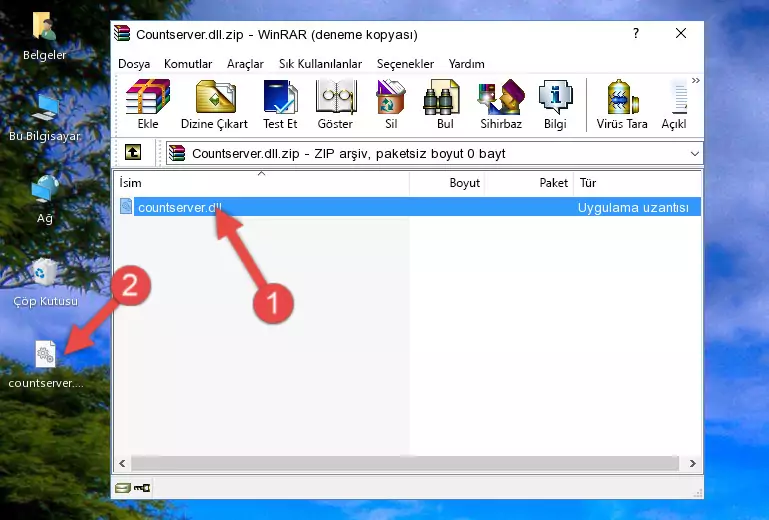This screenshot has width=769, height=520.
Task: Open the Göster viewer icon
Action: [x=335, y=104]
